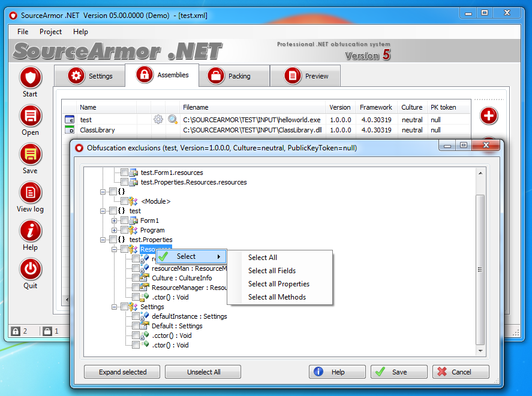The width and height of the screenshot is (532, 396).
Task: Click the Culture property icon
Action: 145,277
